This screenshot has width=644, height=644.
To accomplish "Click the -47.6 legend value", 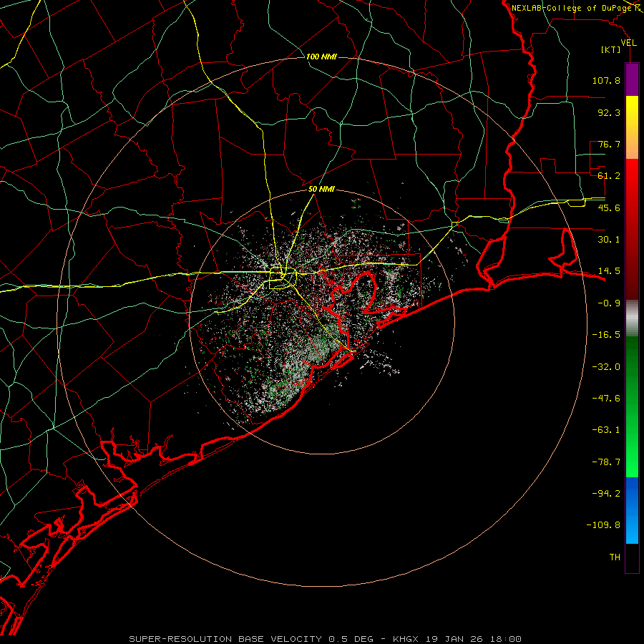I will tap(606, 399).
